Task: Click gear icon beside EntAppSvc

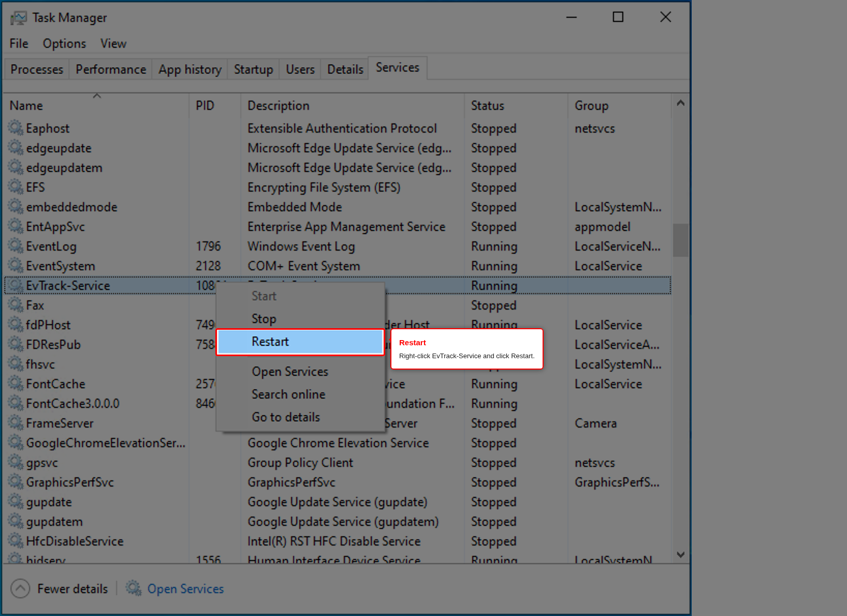Action: point(16,226)
